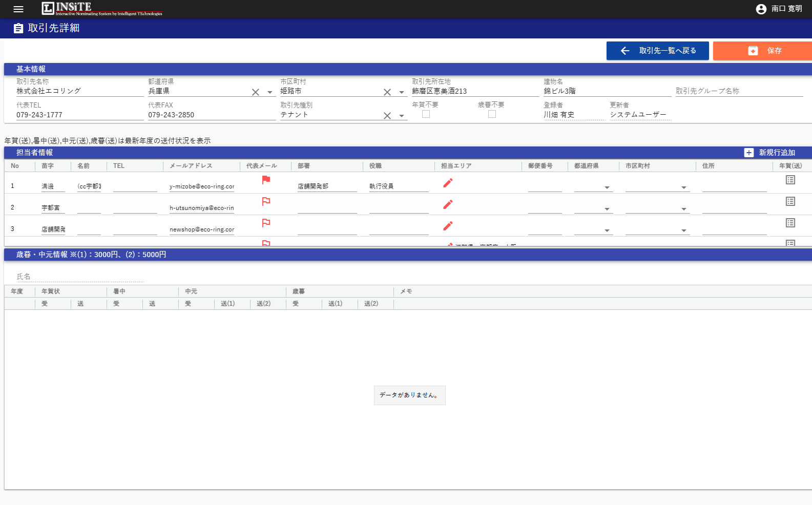
Task: Set the representative mail flag for row 2
Action: coord(266,201)
